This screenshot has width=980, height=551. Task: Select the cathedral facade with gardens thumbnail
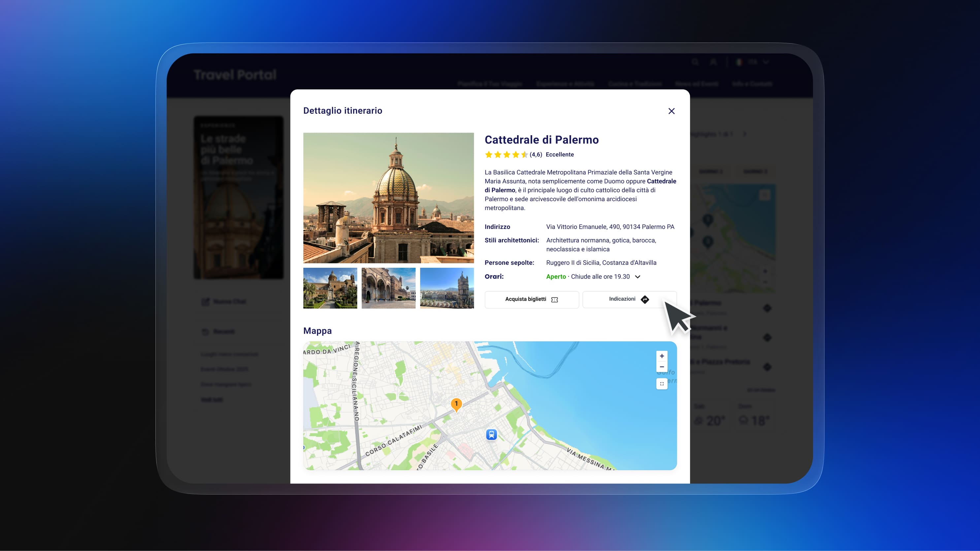pyautogui.click(x=330, y=288)
